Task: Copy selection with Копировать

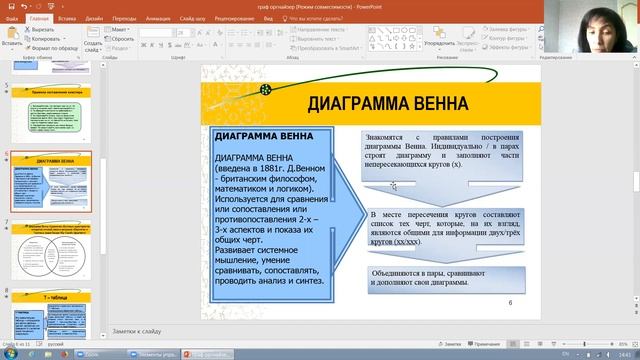Action: point(42,39)
